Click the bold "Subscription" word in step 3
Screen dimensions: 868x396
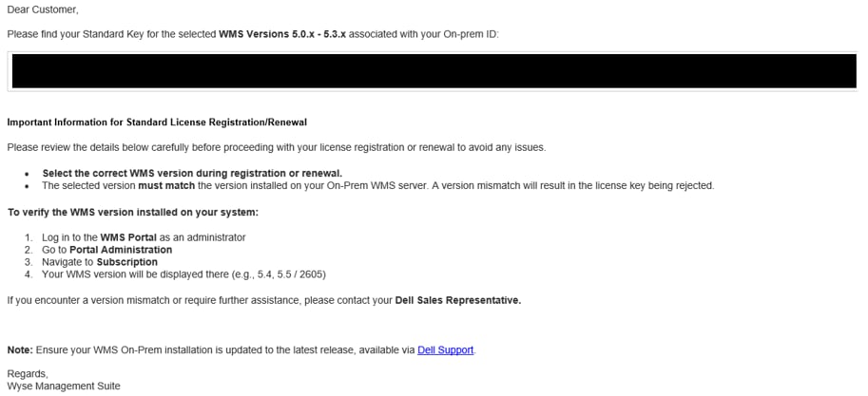pyautogui.click(x=127, y=262)
